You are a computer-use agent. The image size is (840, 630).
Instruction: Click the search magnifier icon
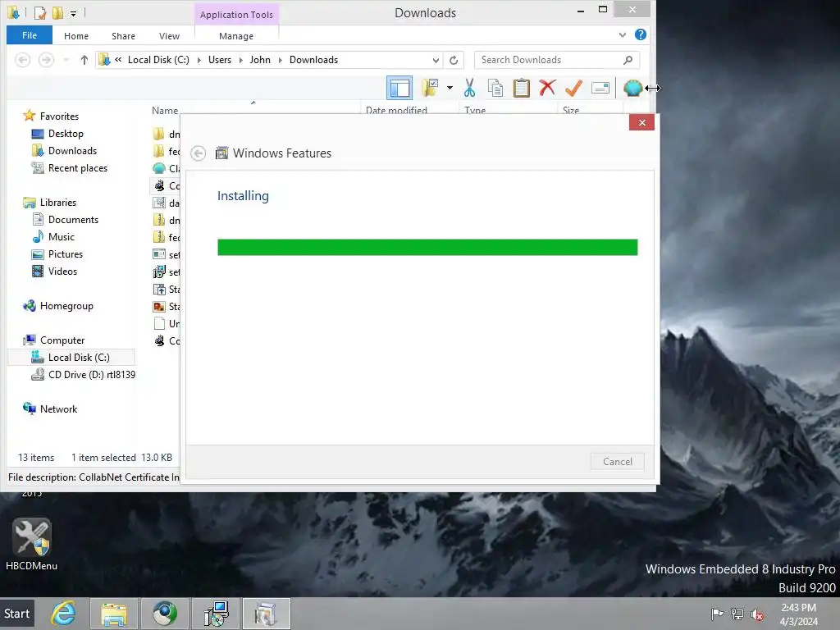tap(628, 60)
